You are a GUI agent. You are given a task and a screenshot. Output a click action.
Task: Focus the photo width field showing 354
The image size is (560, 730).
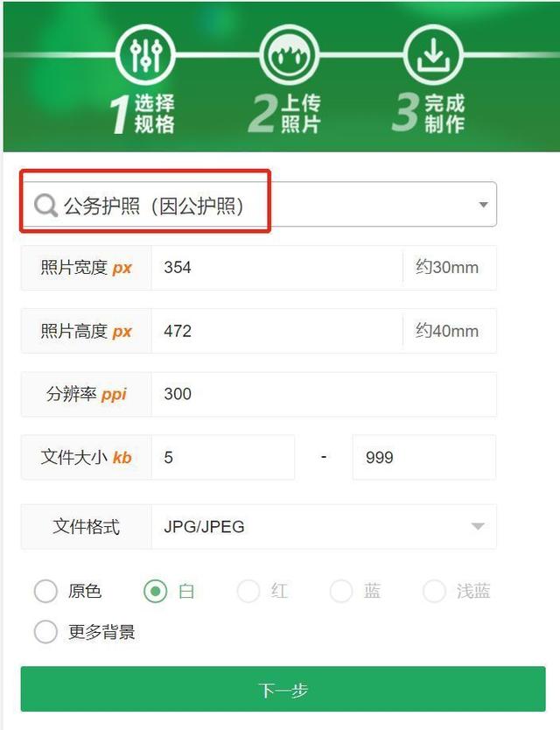click(277, 268)
